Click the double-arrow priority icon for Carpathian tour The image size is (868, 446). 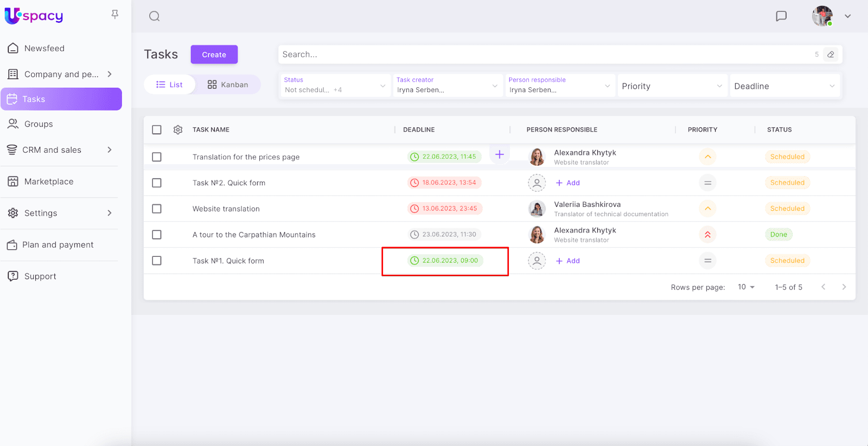[x=707, y=235]
